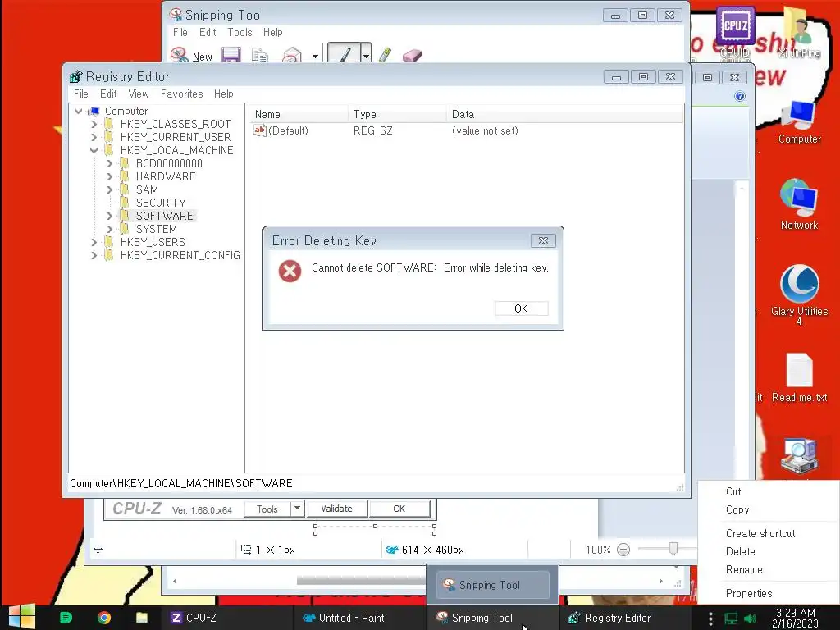Open the Registry Editor Favorites menu
Viewport: 840px width, 630px height.
pyautogui.click(x=181, y=94)
